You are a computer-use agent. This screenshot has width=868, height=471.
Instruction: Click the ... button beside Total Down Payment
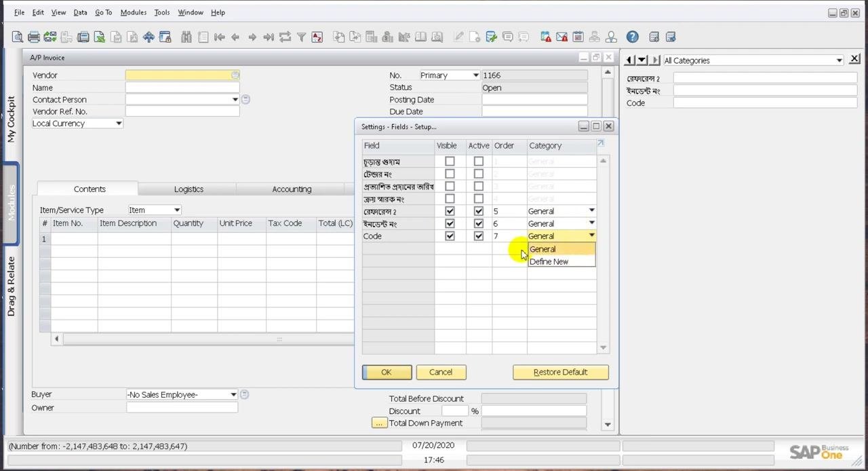pos(379,423)
